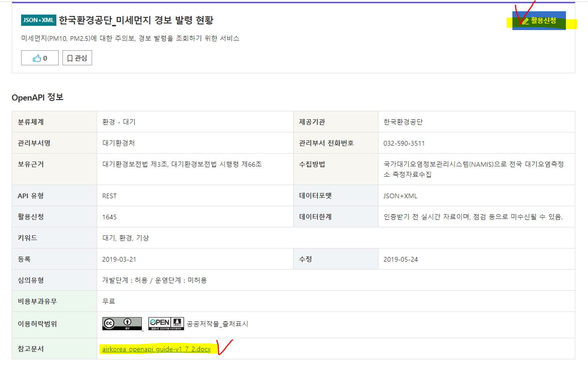The image size is (588, 365).
Task: Click the 분류체계 header cell
Action: tap(54, 122)
